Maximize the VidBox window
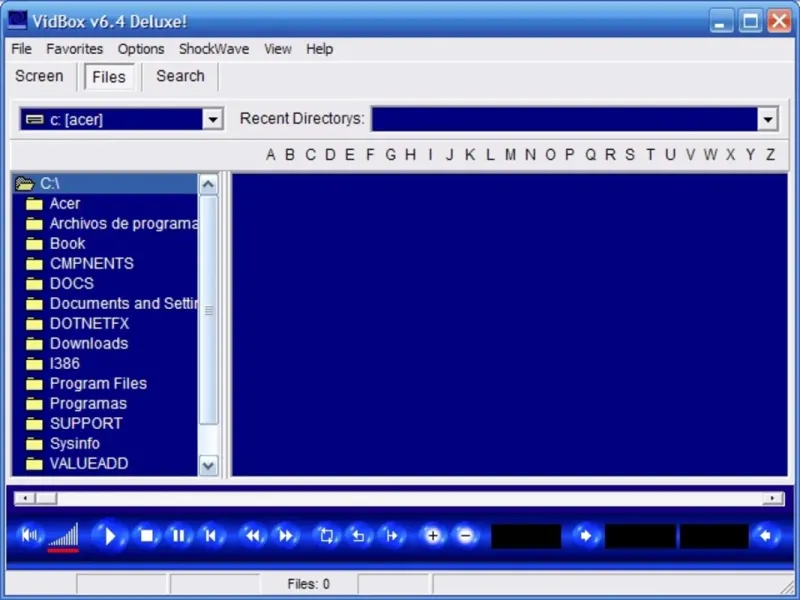This screenshot has height=600, width=800. click(x=750, y=21)
